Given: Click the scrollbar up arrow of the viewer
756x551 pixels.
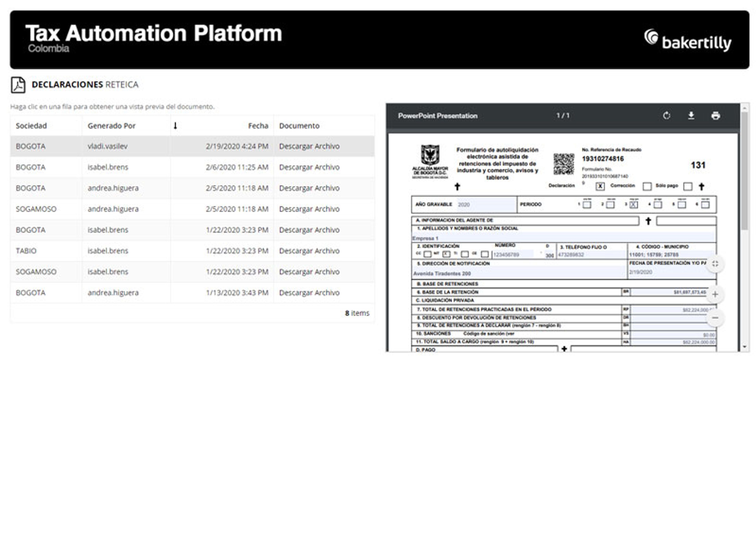Looking at the screenshot, I should [744, 108].
